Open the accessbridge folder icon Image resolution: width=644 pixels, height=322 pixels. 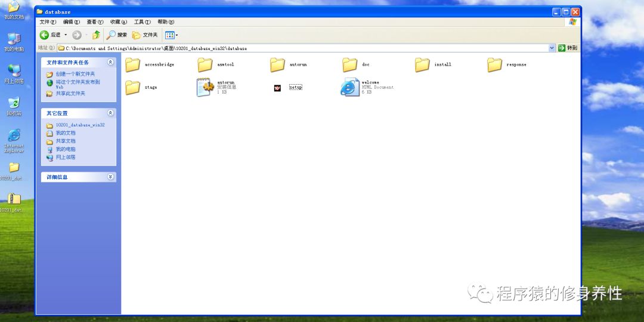(132, 64)
